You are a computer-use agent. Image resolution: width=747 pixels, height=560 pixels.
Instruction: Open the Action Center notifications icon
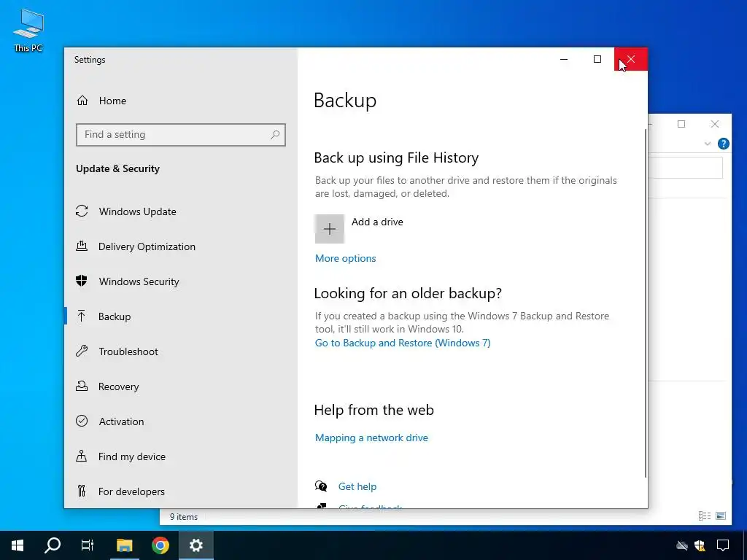pos(723,545)
